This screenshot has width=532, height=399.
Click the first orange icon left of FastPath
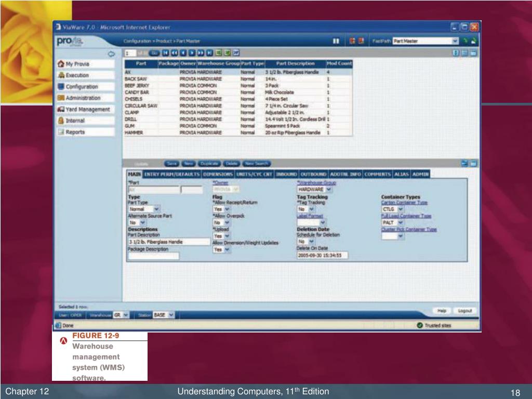coord(352,41)
